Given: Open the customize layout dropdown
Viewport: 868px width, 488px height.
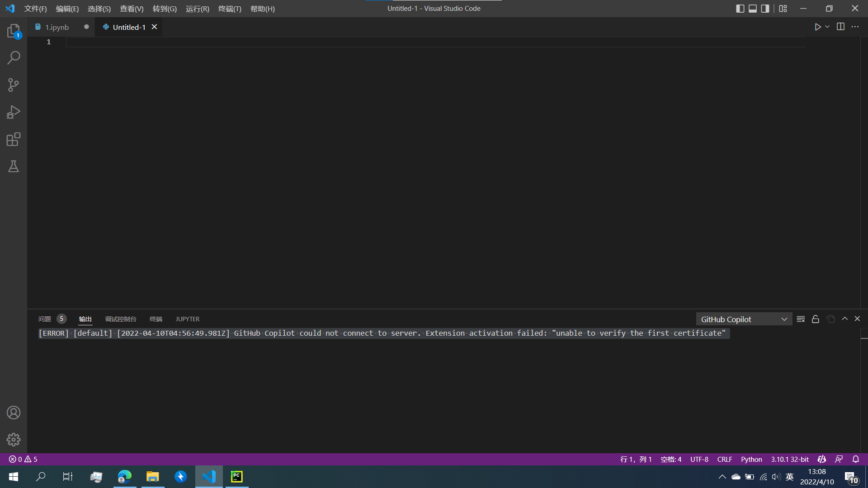Looking at the screenshot, I should [783, 8].
